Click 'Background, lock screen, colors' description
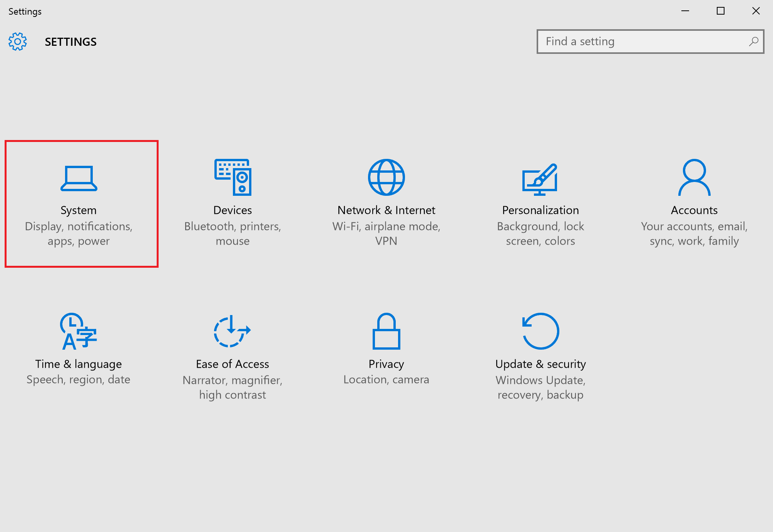 (x=540, y=233)
